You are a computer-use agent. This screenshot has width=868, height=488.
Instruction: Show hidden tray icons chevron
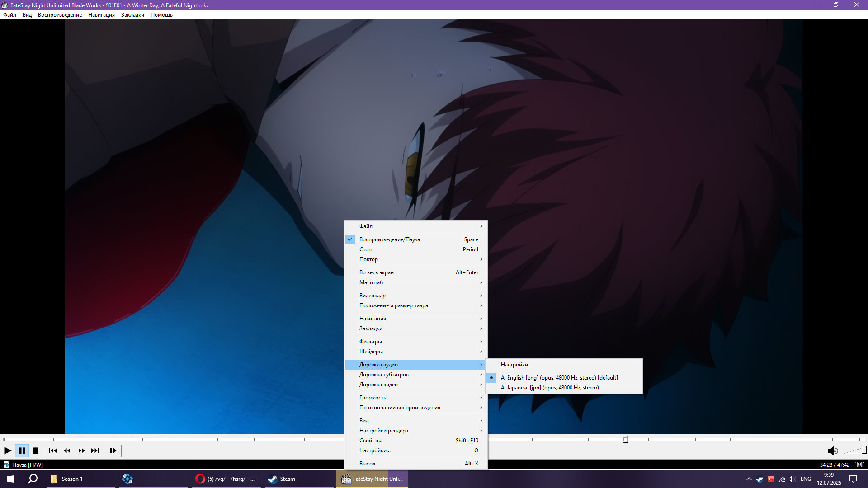pos(749,479)
